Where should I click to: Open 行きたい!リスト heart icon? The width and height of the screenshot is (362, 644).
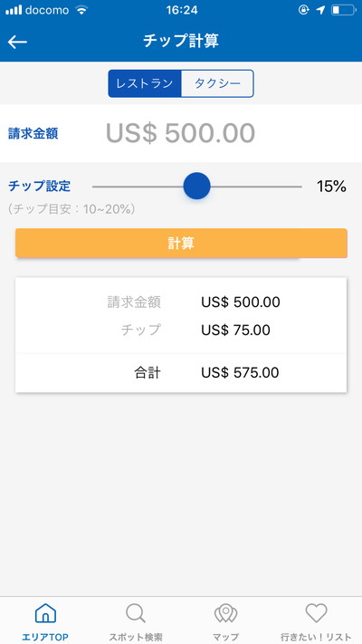point(316,613)
